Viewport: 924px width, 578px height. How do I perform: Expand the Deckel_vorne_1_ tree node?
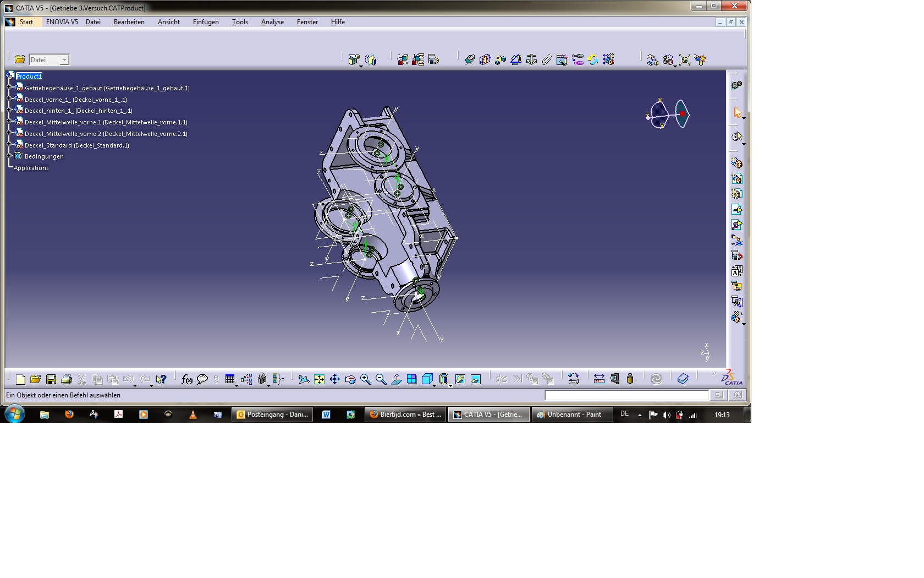point(9,99)
